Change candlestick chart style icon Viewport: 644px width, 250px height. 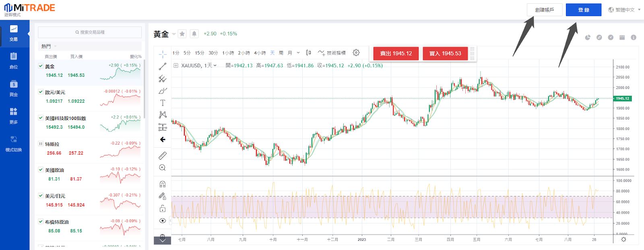(308, 53)
